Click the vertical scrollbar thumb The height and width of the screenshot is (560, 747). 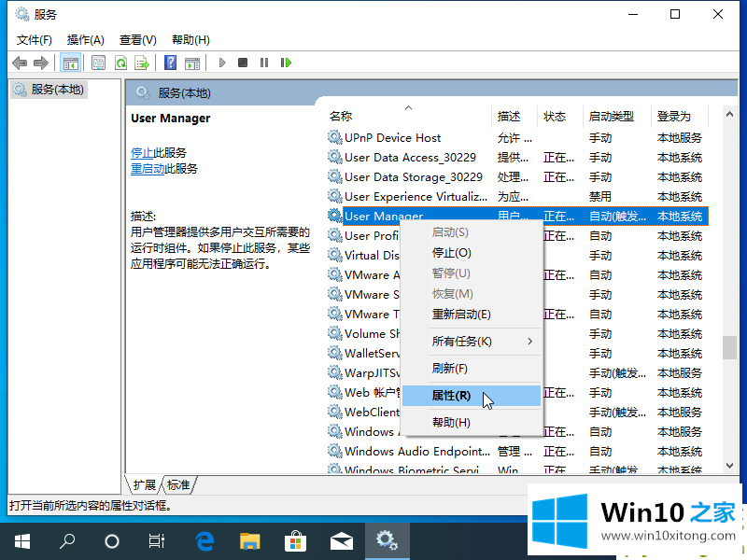point(729,347)
